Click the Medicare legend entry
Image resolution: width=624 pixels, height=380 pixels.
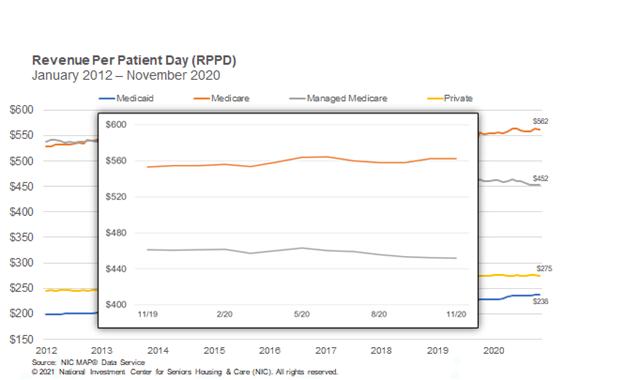[x=222, y=98]
